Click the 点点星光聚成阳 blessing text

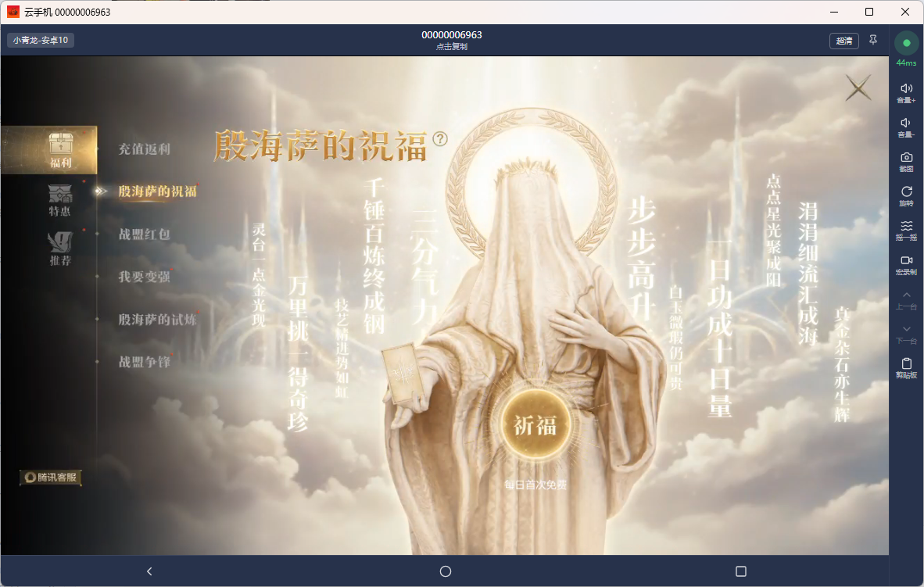tap(773, 231)
